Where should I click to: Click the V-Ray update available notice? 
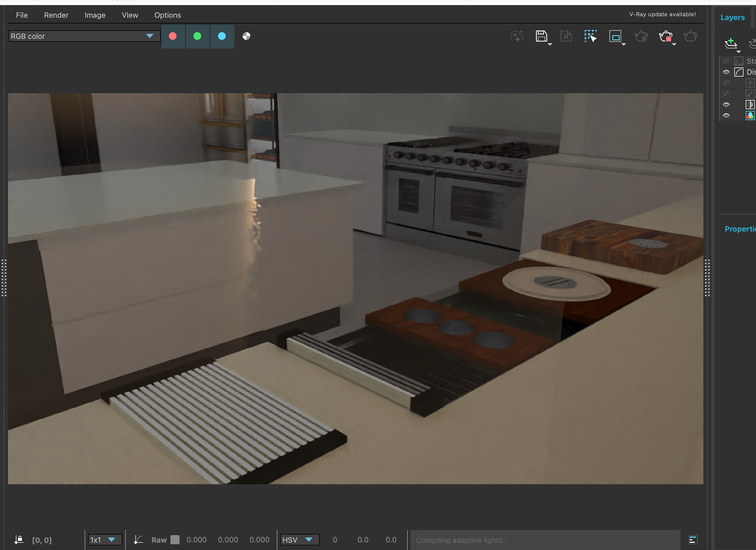662,14
